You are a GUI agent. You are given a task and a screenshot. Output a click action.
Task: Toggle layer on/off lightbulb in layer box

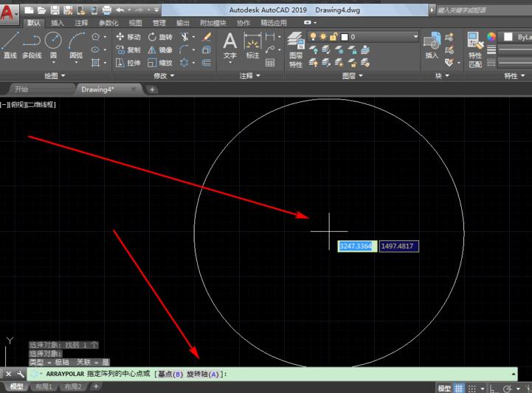[313, 37]
